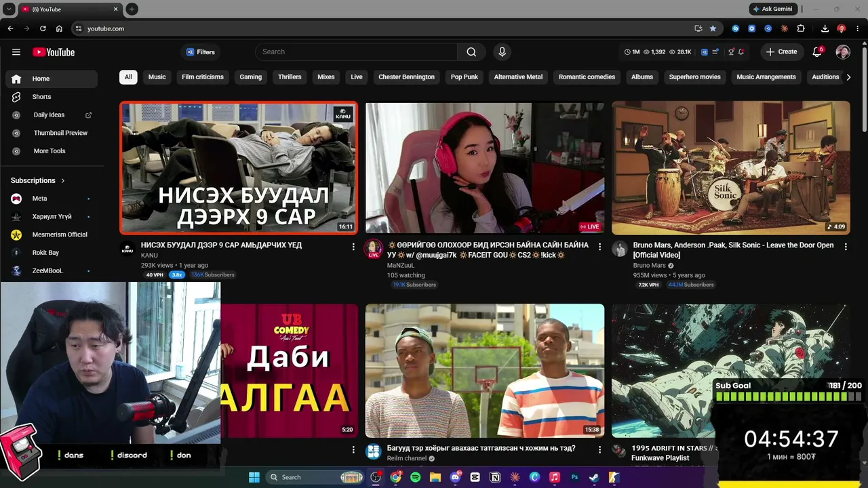Open Mesmerism Official subscription
The image size is (868, 488).
pos(52,235)
